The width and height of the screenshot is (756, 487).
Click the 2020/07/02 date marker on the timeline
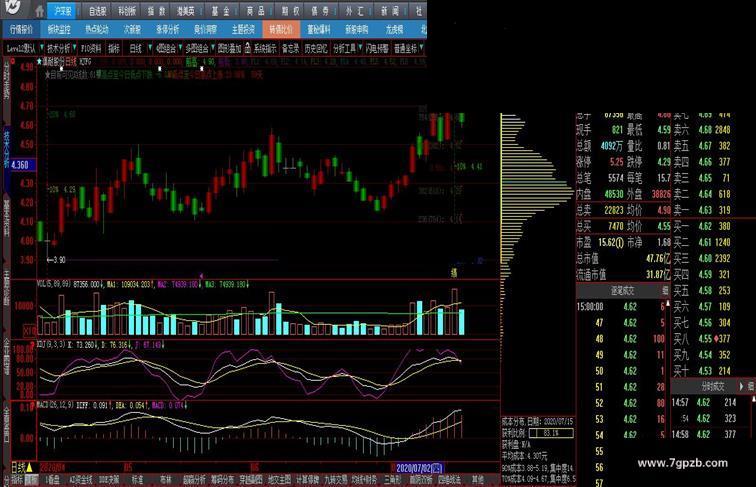(418, 468)
